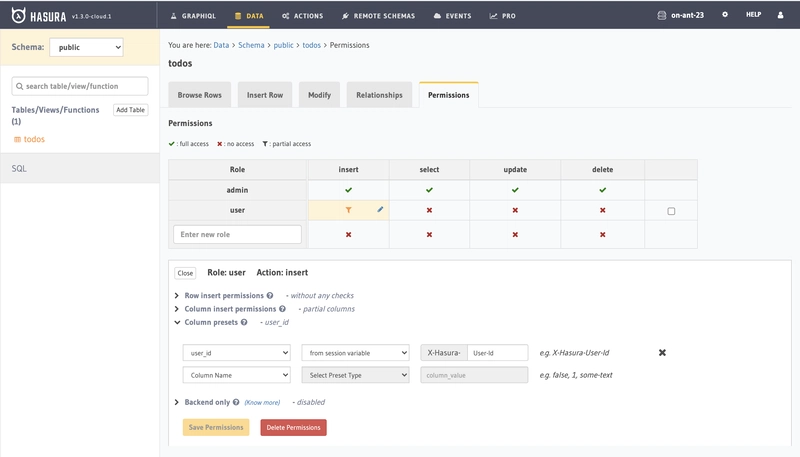Open the 'from session variable' preset type dropdown
The width and height of the screenshot is (800, 457).
(355, 353)
